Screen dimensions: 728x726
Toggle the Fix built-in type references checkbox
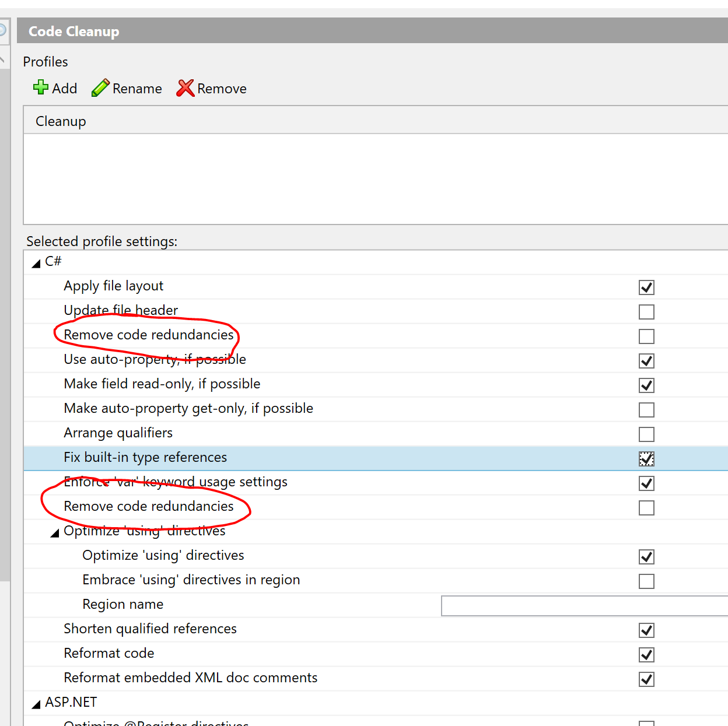click(x=646, y=459)
